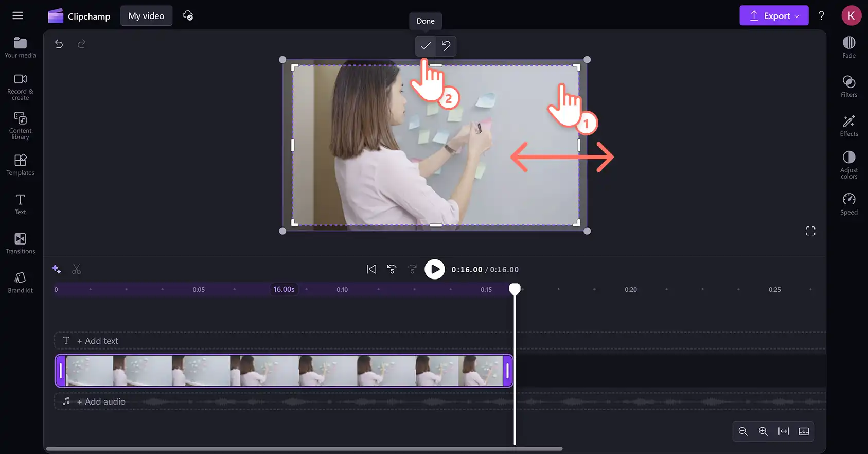Skip forward five seconds
Image resolution: width=868 pixels, height=454 pixels.
click(x=412, y=269)
